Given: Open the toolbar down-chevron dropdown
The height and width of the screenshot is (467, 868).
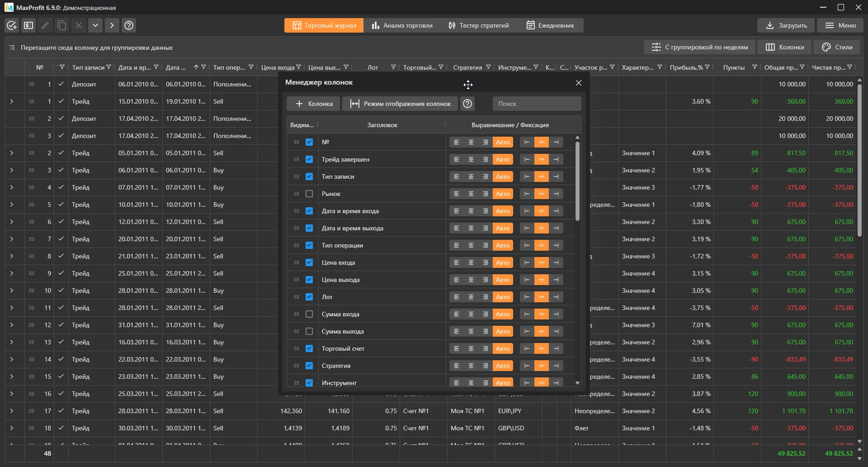Looking at the screenshot, I should click(95, 25).
